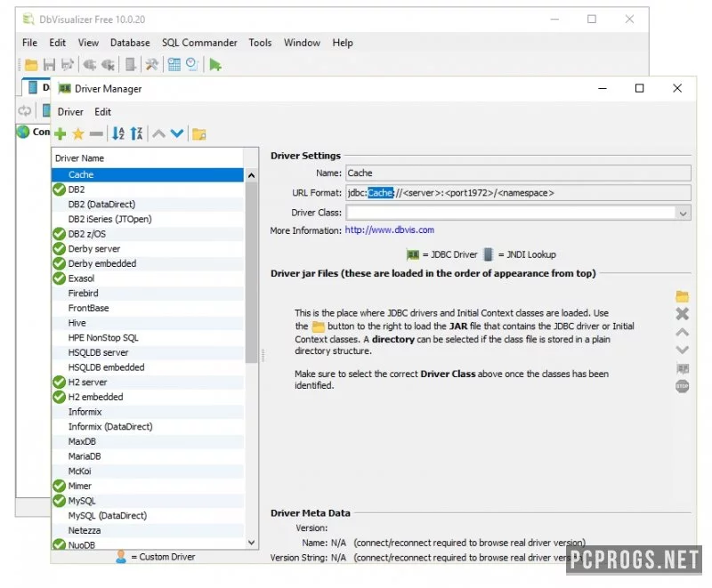Click the find drivers binoculars icon at right
712x588 pixels.
point(683,368)
